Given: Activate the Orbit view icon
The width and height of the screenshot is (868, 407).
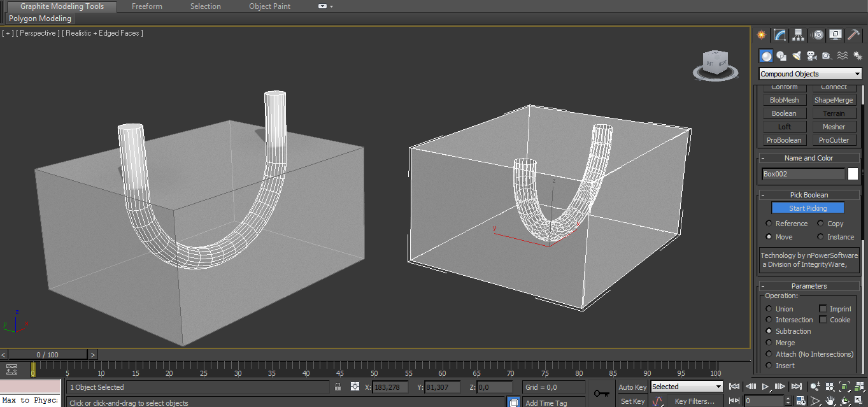Looking at the screenshot, I should 844,401.
